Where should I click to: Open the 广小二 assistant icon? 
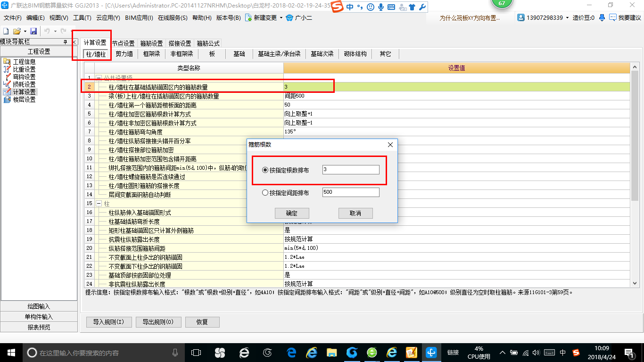pos(289,18)
